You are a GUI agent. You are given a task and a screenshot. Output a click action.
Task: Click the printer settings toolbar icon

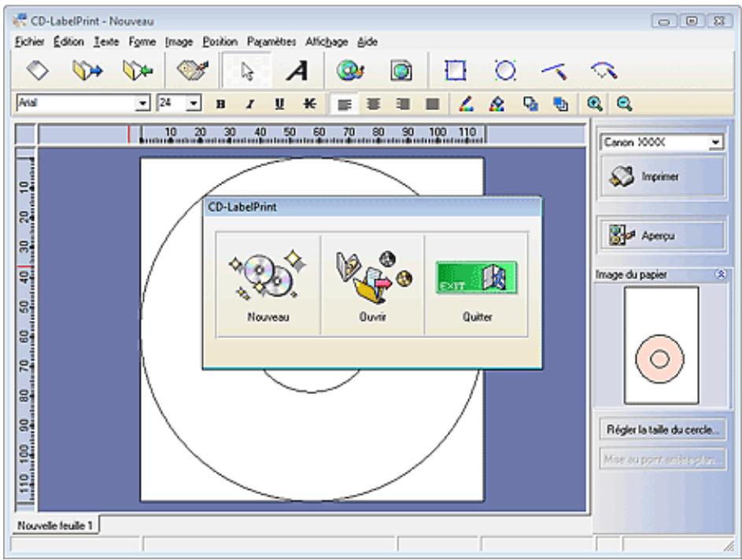(193, 71)
